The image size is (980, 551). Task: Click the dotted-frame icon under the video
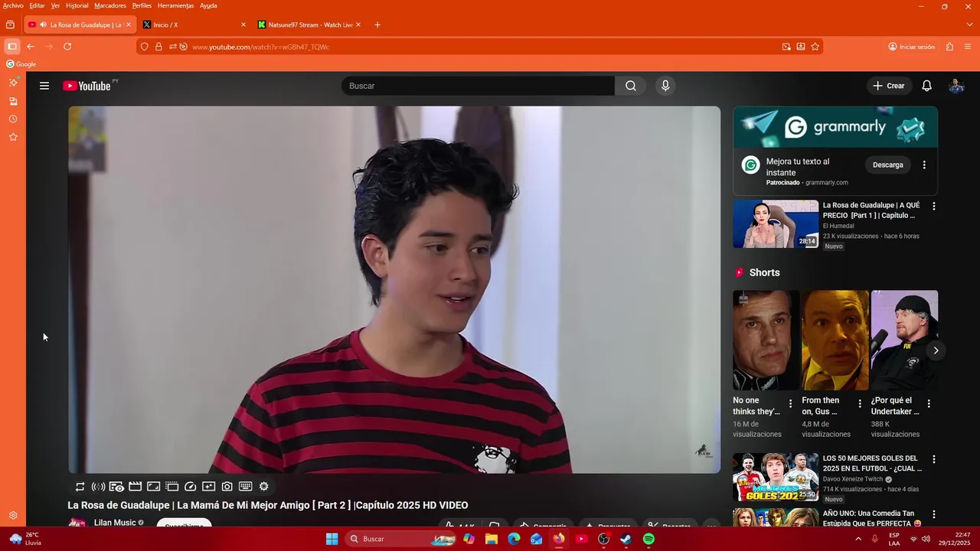click(172, 487)
